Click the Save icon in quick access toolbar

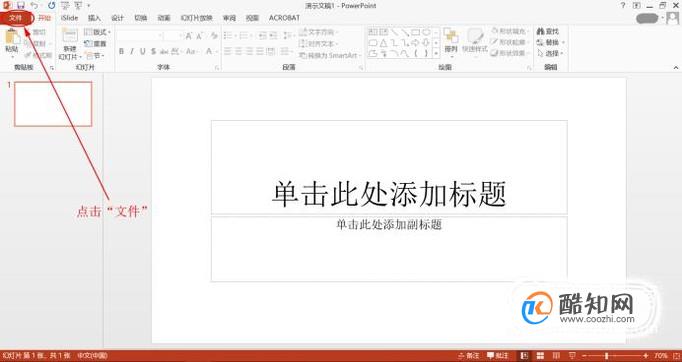pos(20,6)
